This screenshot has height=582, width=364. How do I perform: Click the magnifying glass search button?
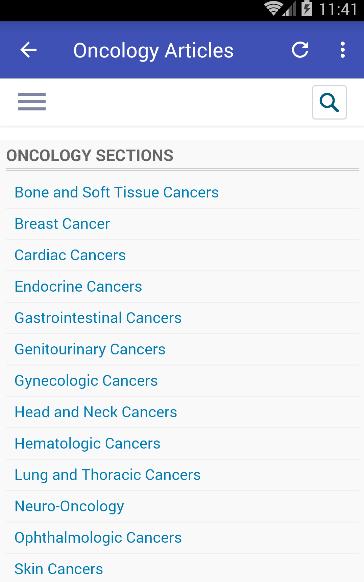pyautogui.click(x=329, y=102)
